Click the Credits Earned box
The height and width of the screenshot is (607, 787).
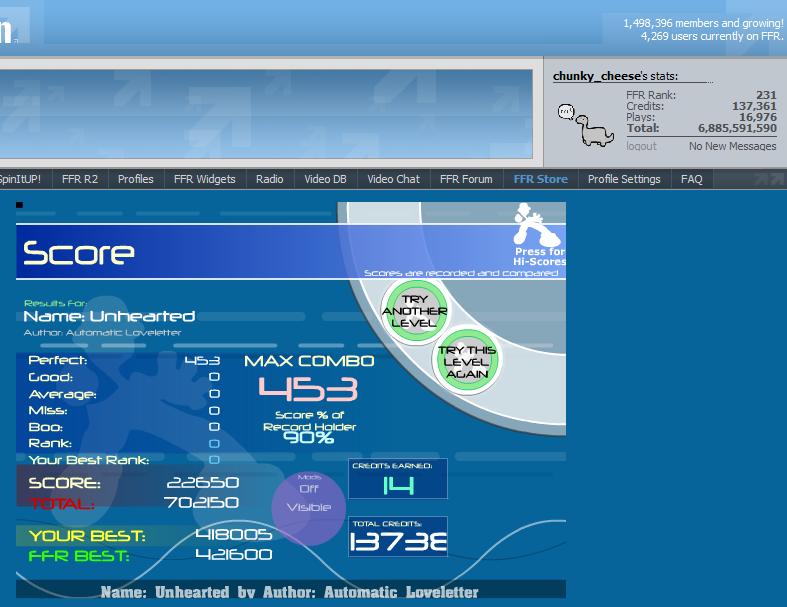point(398,478)
